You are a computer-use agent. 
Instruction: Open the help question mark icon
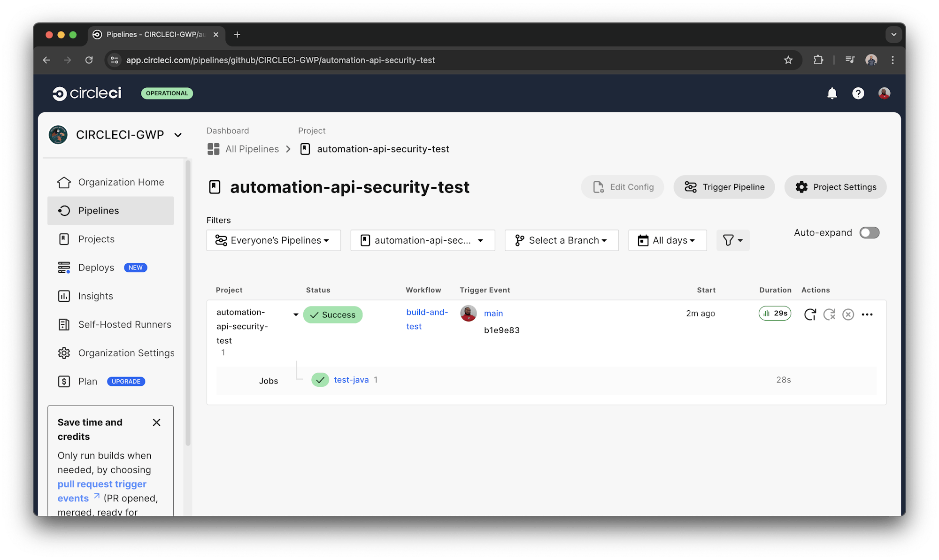pyautogui.click(x=858, y=93)
